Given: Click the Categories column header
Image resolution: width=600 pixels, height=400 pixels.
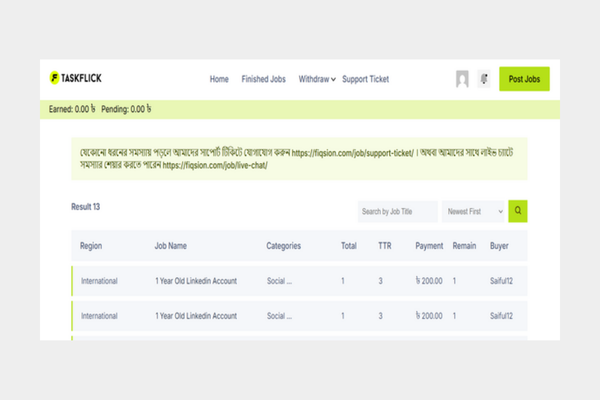Looking at the screenshot, I should [284, 246].
